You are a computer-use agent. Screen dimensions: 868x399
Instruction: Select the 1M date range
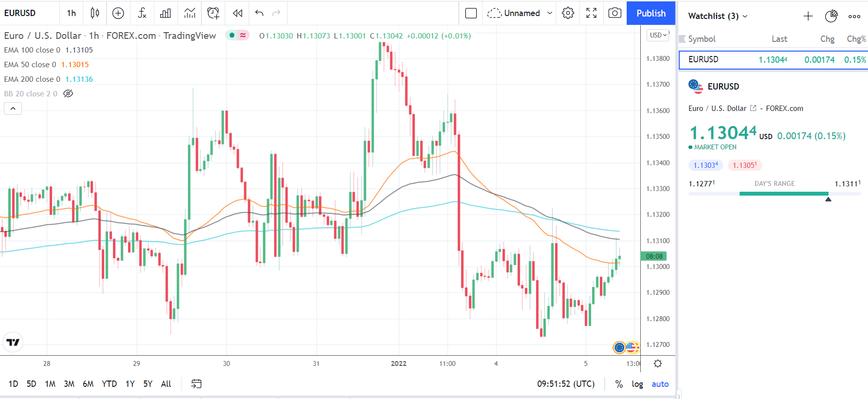(50, 384)
